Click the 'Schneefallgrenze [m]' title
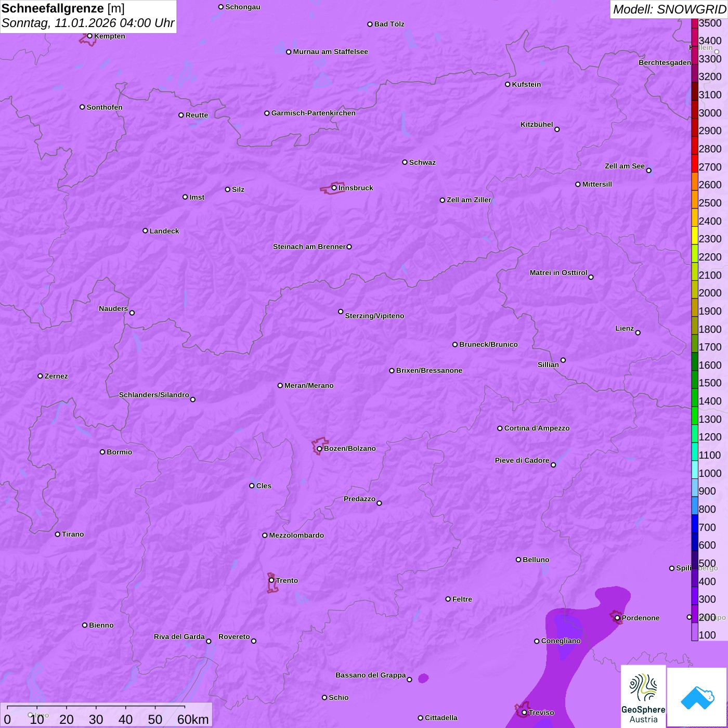The width and height of the screenshot is (728, 728). coord(63,9)
